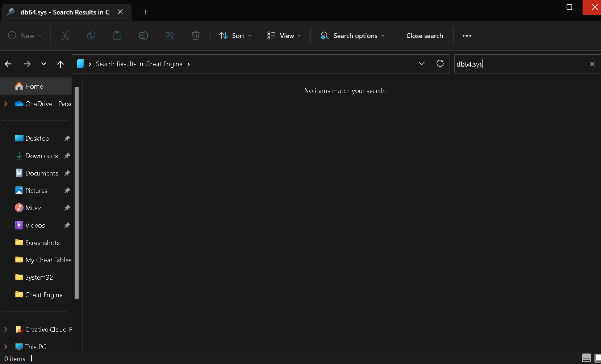
Task: Refresh the search results
Action: [x=440, y=64]
